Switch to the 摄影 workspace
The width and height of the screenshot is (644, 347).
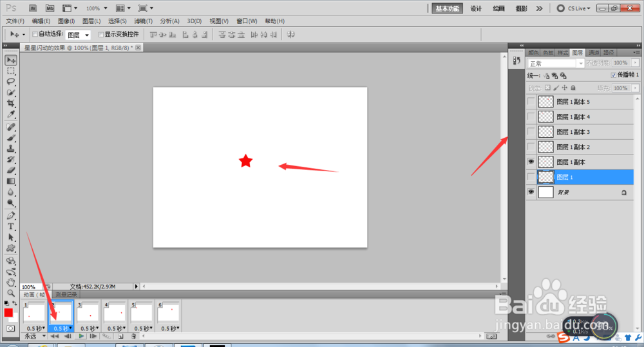[521, 8]
